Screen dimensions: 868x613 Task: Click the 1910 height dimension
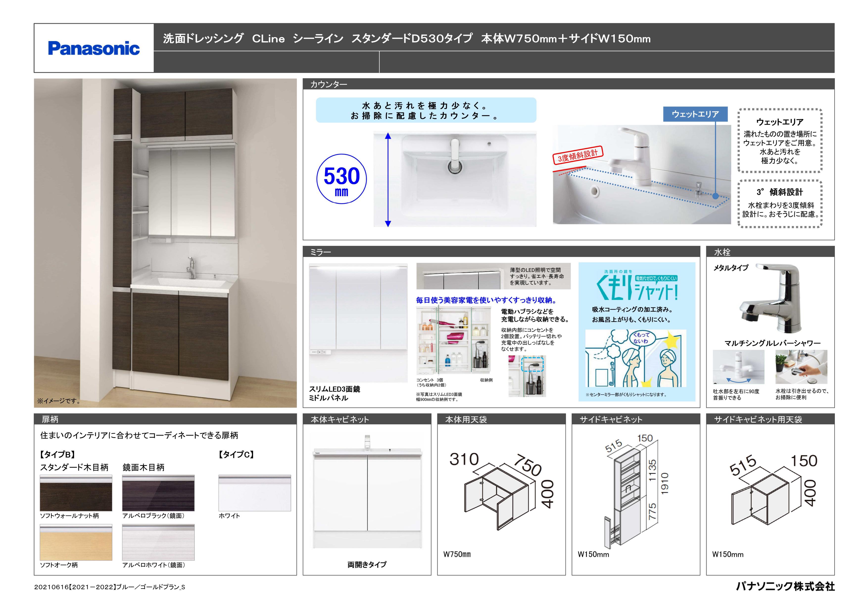[x=665, y=484]
